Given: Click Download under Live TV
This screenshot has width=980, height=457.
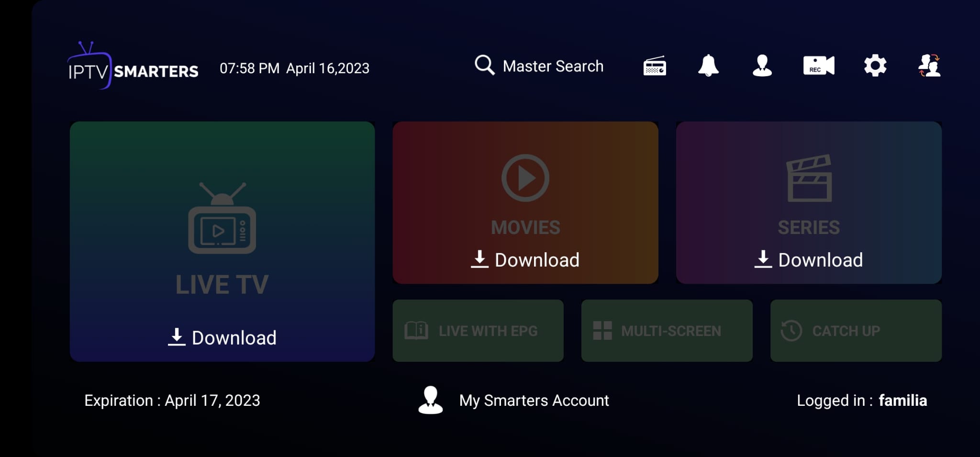Looking at the screenshot, I should tap(222, 337).
